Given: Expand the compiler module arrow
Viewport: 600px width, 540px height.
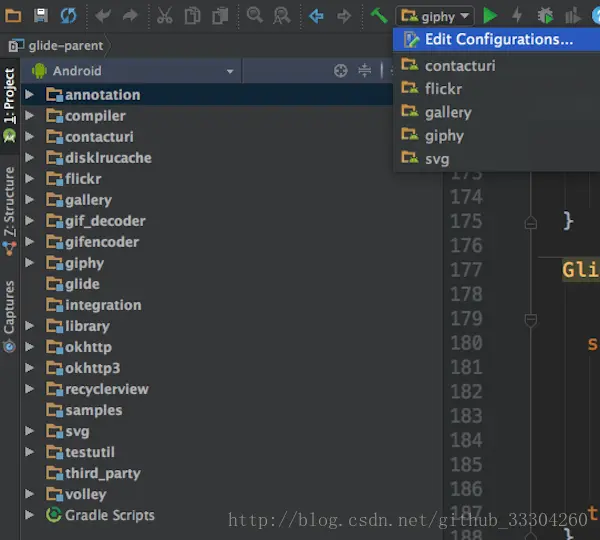Looking at the screenshot, I should (x=29, y=116).
